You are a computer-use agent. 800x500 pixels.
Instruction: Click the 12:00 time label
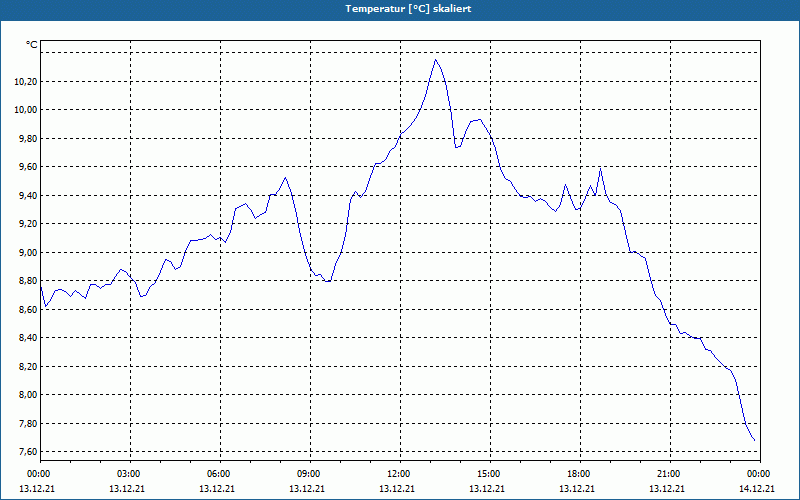click(400, 474)
